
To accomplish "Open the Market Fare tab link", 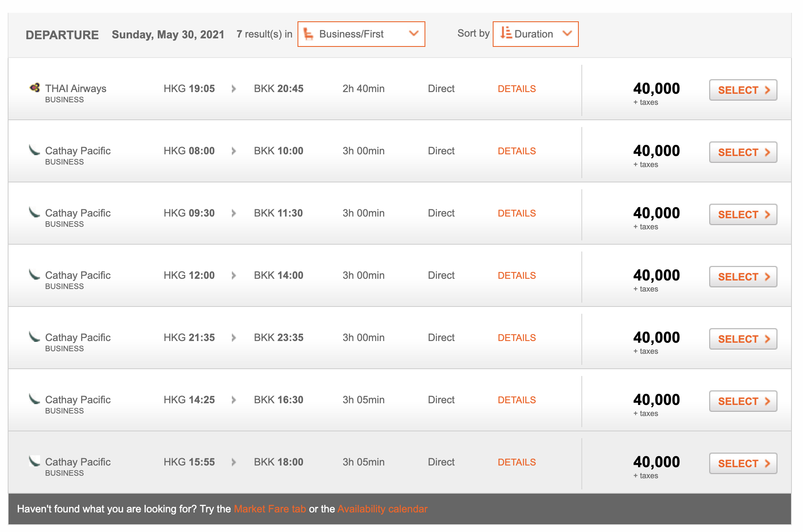I will (x=270, y=509).
